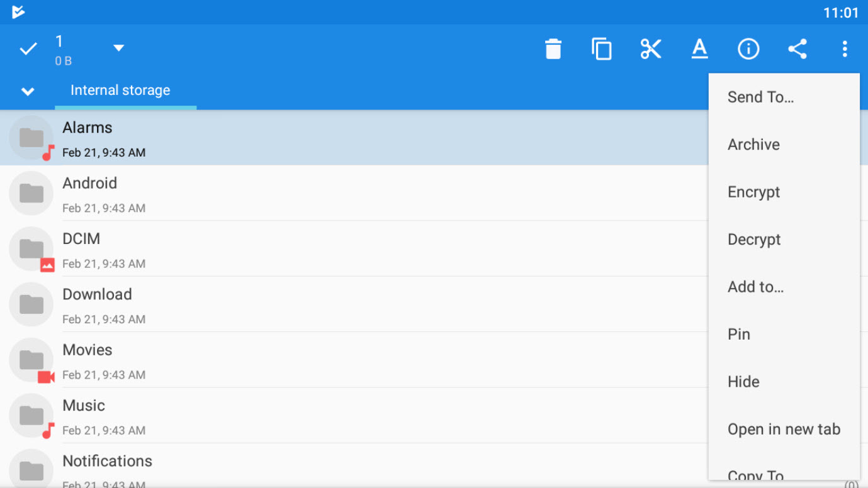Expand the chevron beside Internal storage
This screenshot has width=868, height=488.
pyautogui.click(x=28, y=91)
